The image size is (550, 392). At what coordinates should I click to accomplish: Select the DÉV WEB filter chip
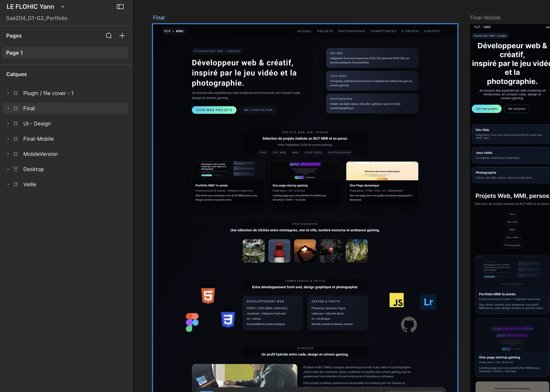click(279, 153)
